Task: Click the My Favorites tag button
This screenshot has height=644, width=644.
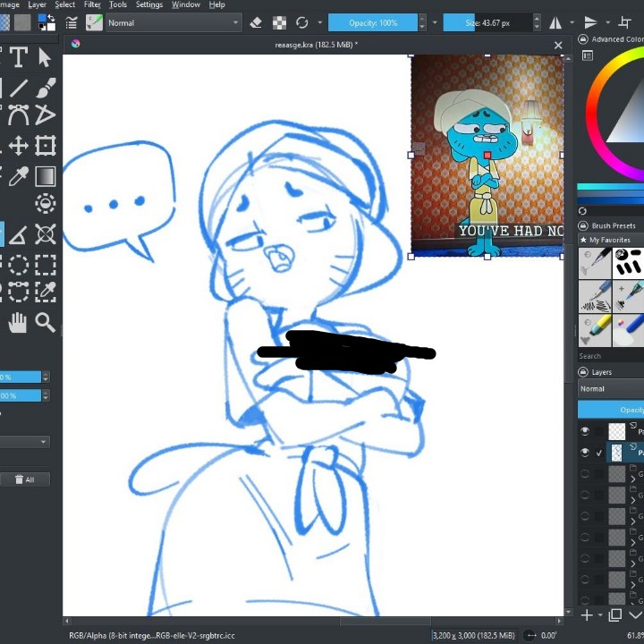Action: [x=611, y=240]
